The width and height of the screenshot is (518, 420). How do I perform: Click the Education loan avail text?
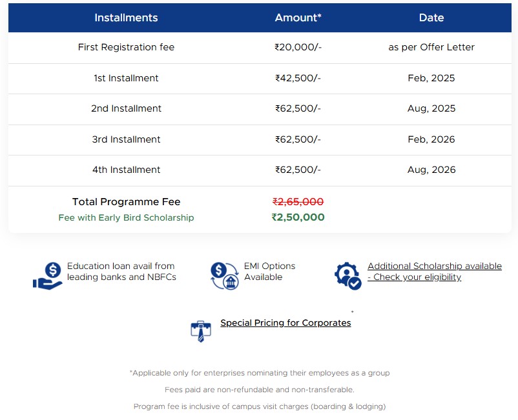pyautogui.click(x=121, y=272)
